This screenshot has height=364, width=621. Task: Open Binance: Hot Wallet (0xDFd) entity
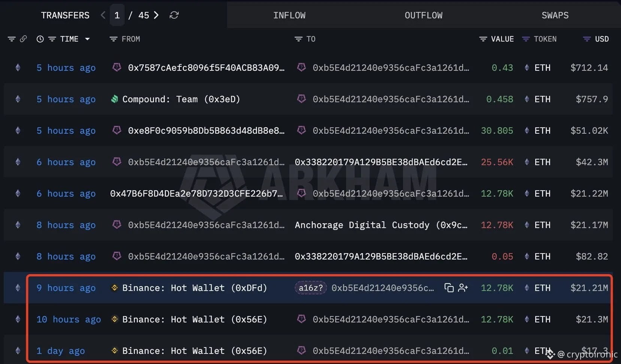pos(195,288)
